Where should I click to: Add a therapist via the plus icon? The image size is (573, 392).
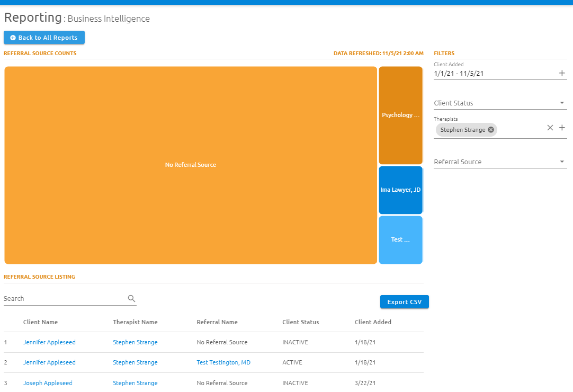[x=562, y=127]
